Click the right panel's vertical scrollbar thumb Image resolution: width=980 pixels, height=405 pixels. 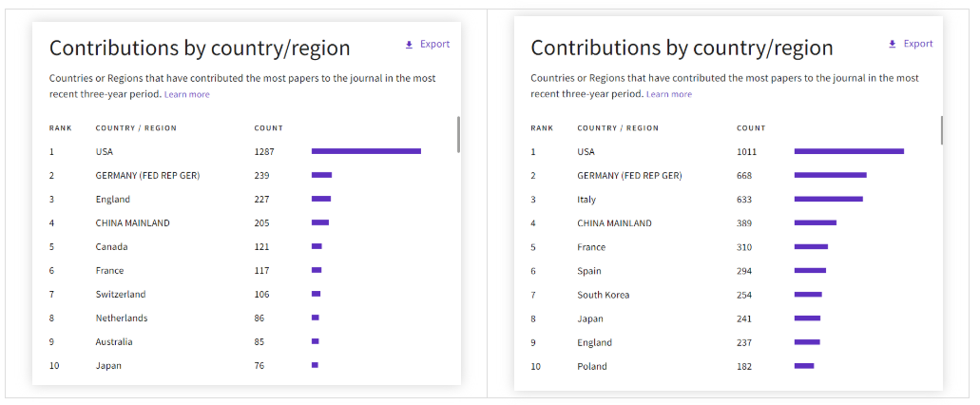click(x=942, y=131)
